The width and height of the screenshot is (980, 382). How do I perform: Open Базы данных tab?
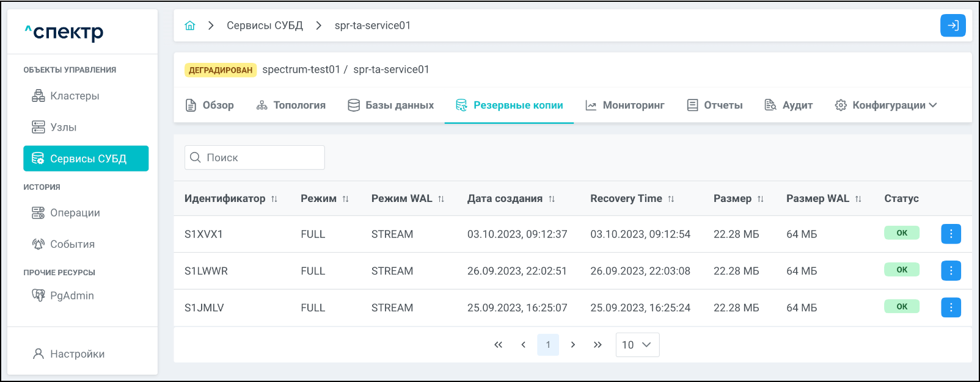[x=391, y=105]
